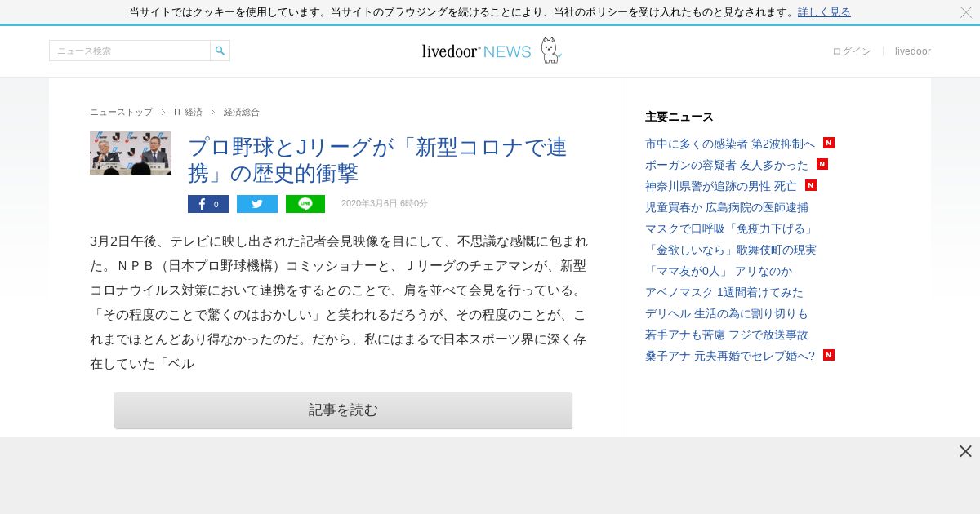Click the ニュース検索 search input field
Viewport: 980px width, 514px height.
[130, 51]
